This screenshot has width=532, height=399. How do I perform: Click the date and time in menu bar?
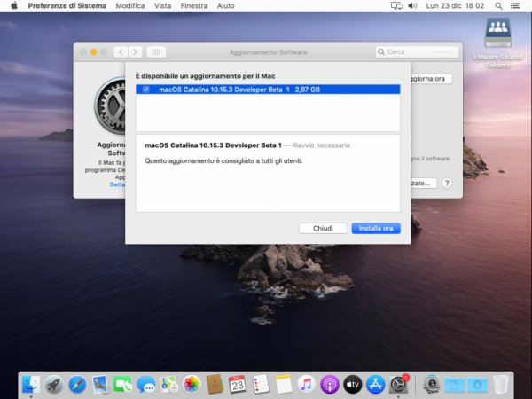[x=455, y=6]
